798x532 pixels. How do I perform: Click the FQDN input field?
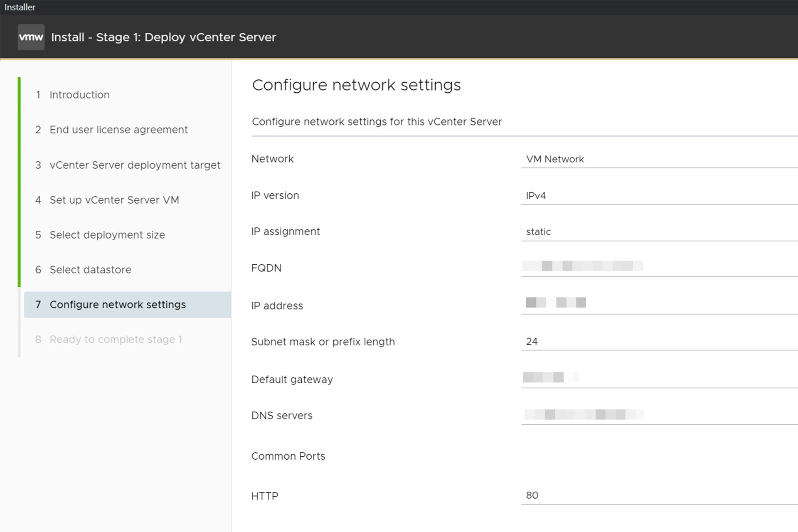click(x=660, y=267)
